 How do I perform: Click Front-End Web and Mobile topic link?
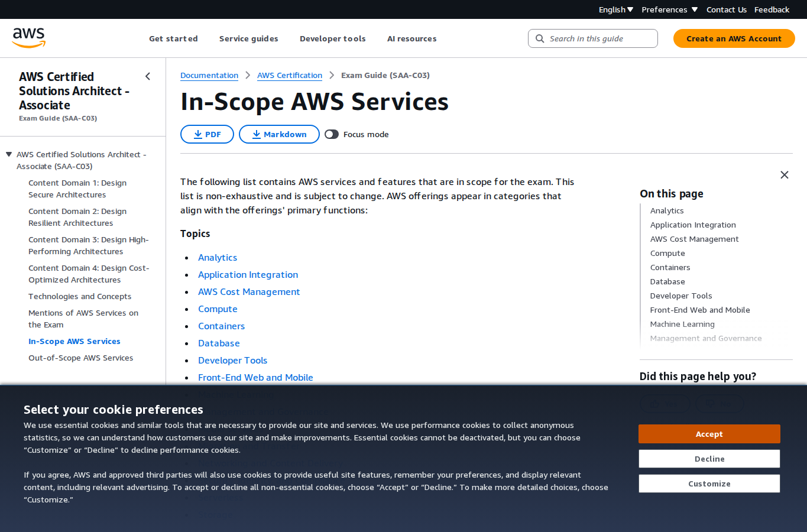(x=255, y=378)
